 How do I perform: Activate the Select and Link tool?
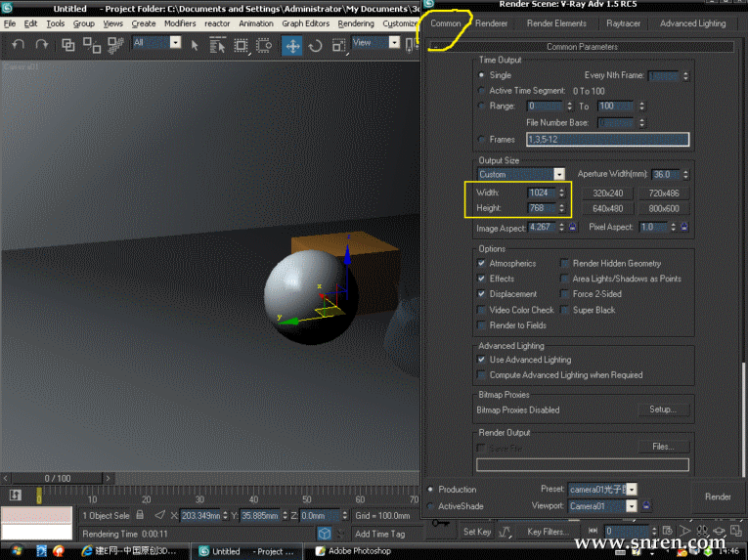pyautogui.click(x=68, y=45)
